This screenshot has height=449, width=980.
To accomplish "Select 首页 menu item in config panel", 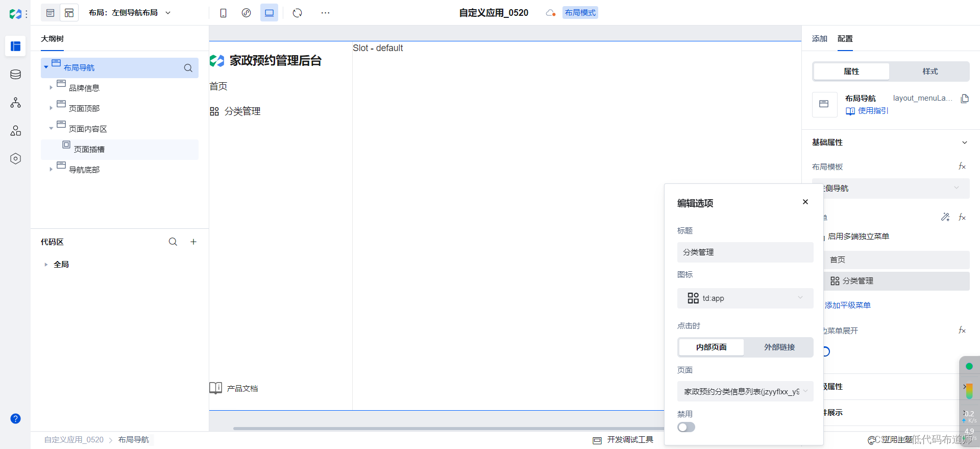I will 896,260.
